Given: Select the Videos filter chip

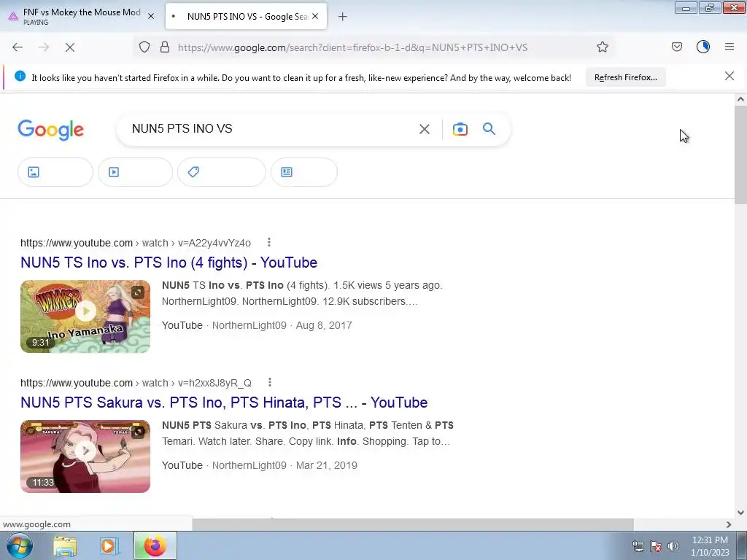Looking at the screenshot, I should (x=135, y=172).
